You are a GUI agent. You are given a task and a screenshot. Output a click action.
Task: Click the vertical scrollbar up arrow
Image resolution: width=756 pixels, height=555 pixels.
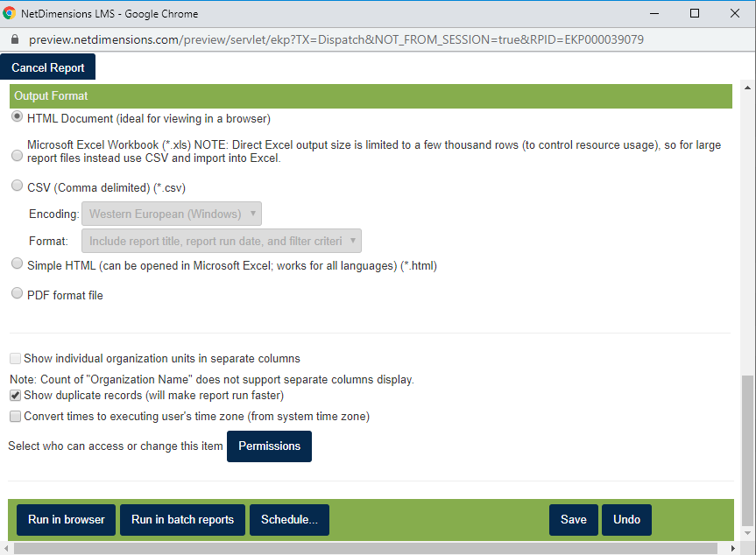[x=747, y=88]
